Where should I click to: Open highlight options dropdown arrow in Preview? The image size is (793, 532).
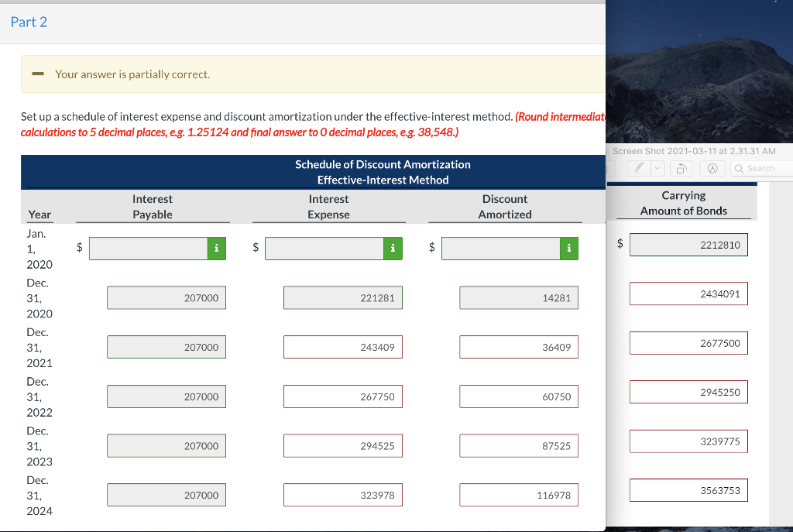click(657, 168)
